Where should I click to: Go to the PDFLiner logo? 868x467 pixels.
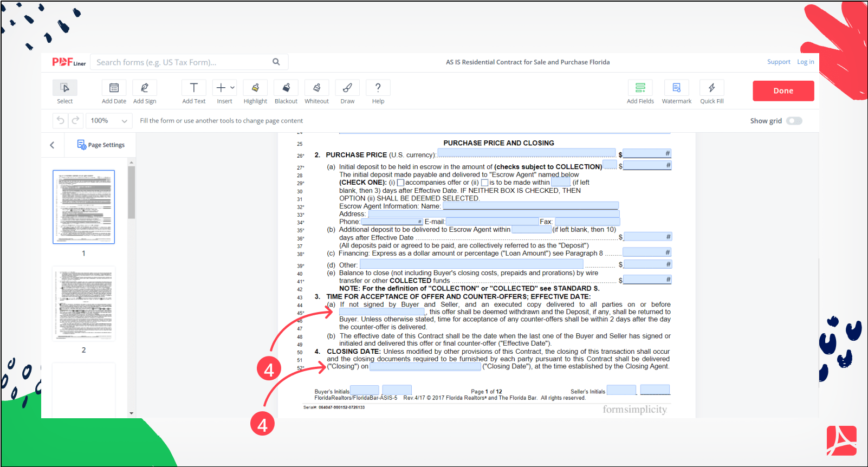(x=69, y=62)
